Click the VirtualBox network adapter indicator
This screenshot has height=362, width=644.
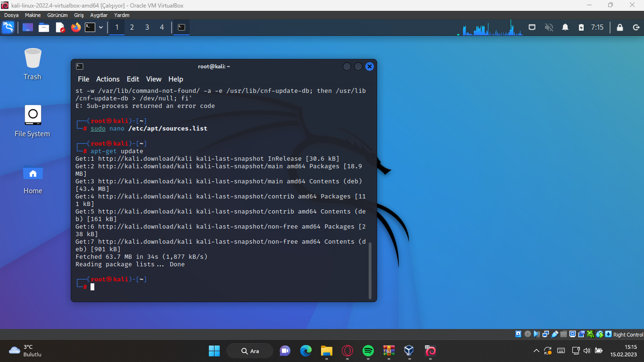pyautogui.click(x=545, y=334)
